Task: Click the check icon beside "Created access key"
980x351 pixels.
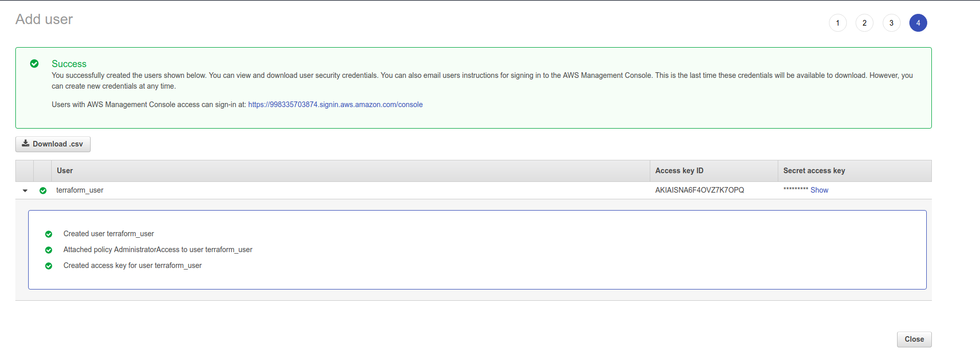Action: [x=49, y=266]
